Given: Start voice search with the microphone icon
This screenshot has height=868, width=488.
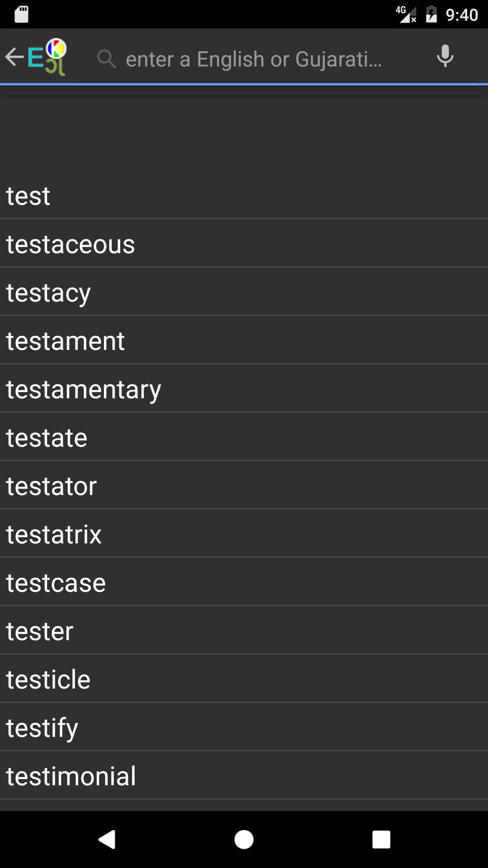Looking at the screenshot, I should click(445, 56).
